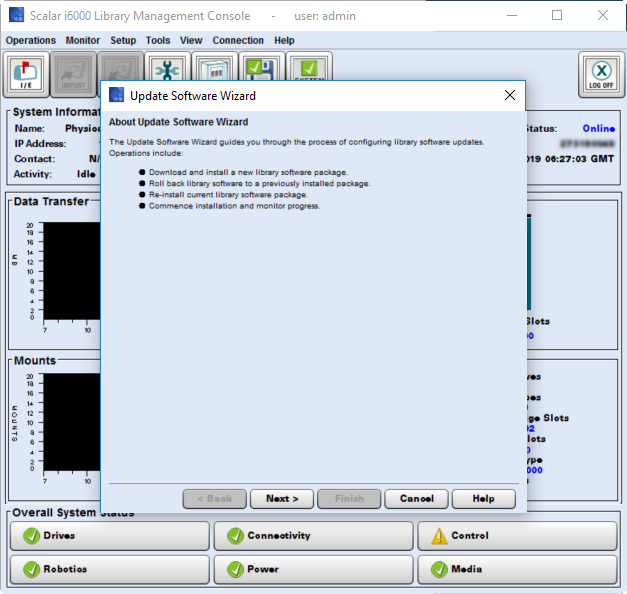The height and width of the screenshot is (594, 627).
Task: Open the Setup menu
Action: (x=123, y=40)
